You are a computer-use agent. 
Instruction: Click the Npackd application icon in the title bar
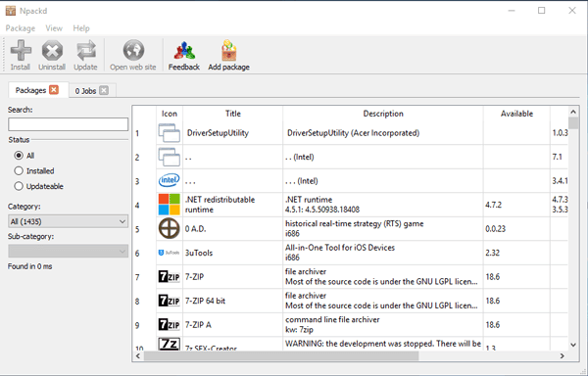click(x=11, y=11)
